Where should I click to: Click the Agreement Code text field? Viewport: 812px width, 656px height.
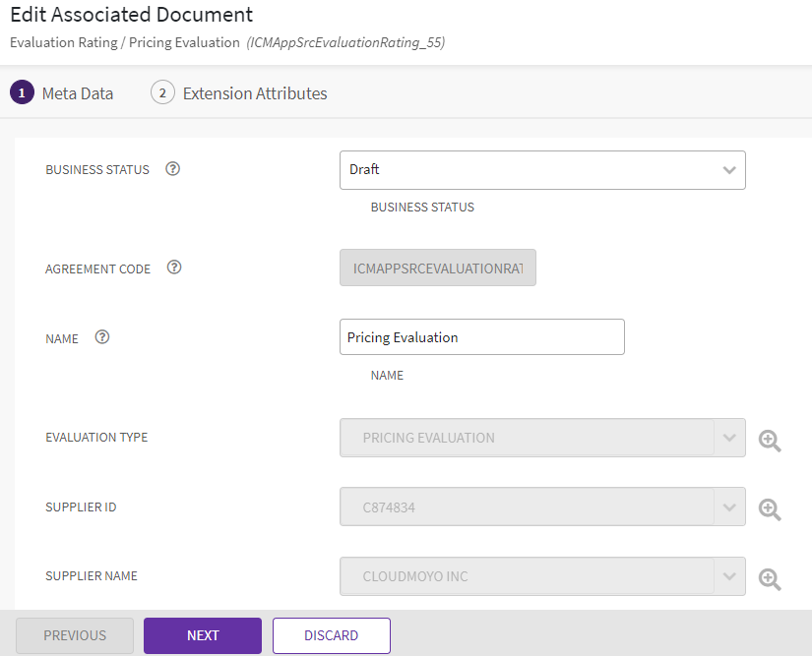point(437,268)
